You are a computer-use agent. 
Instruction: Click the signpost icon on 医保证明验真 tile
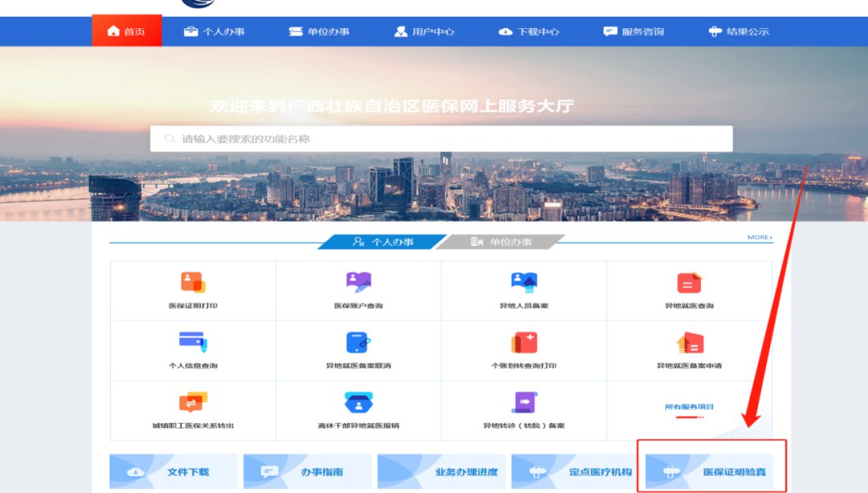point(671,472)
